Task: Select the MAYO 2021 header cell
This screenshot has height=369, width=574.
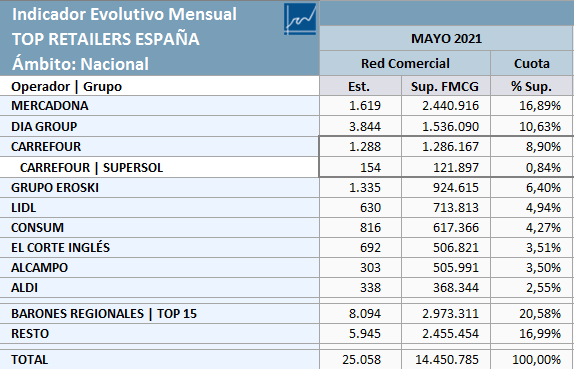Action: (446, 38)
